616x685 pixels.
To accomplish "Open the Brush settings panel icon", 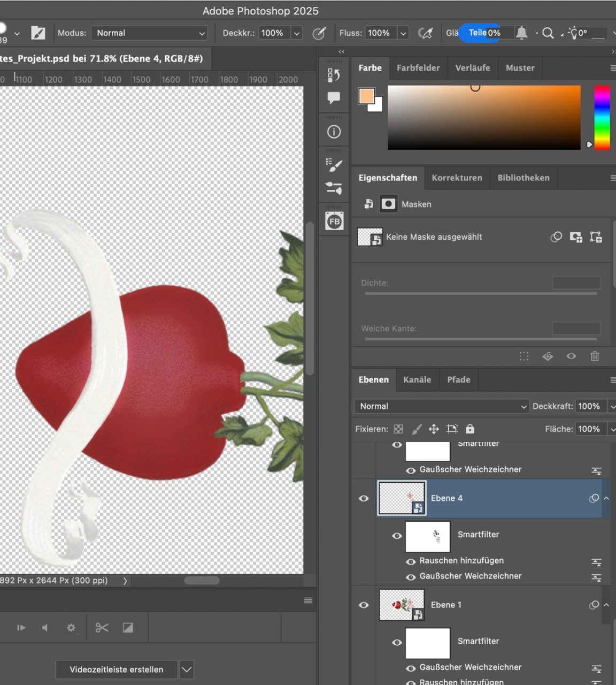I will pyautogui.click(x=334, y=165).
